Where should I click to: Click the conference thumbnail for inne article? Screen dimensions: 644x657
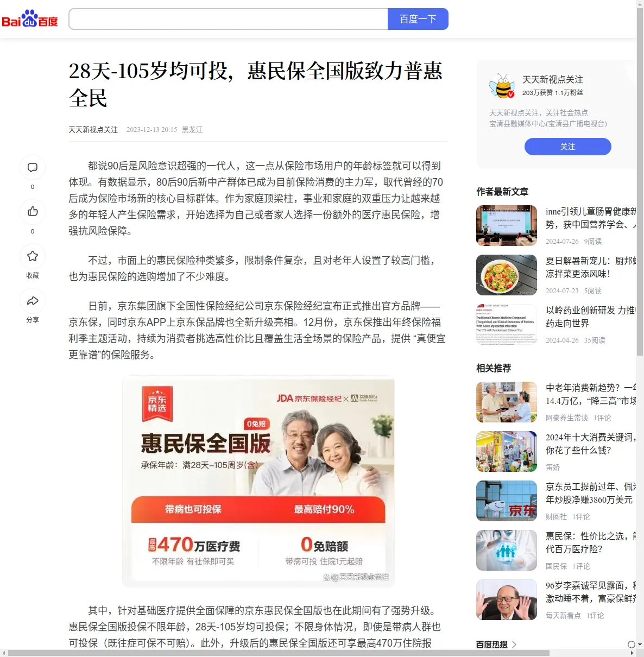point(507,225)
